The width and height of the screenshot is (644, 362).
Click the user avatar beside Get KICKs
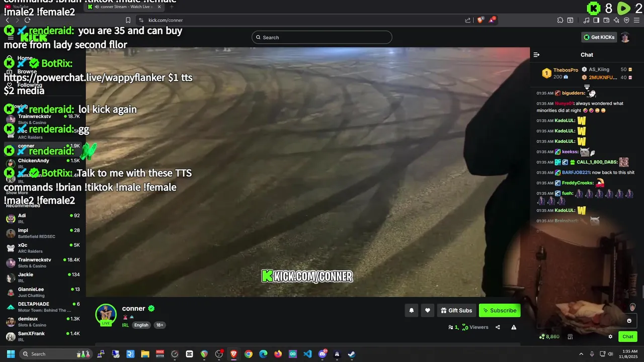[625, 37]
